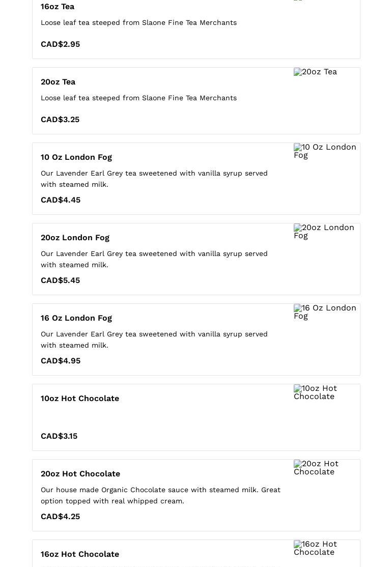Select the 16 Oz London Fog heading
392x567 pixels.
[x=76, y=318]
